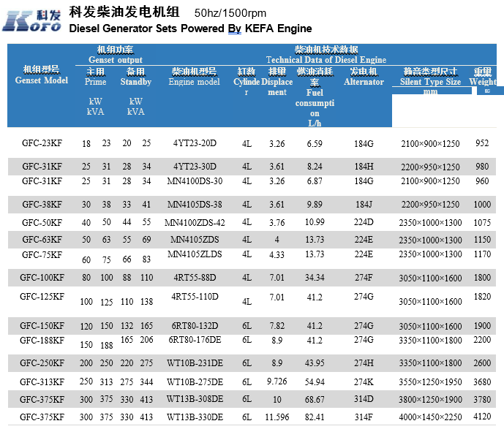Click alternator value '224D'
Viewport: 504px width, 429px height.
point(364,222)
